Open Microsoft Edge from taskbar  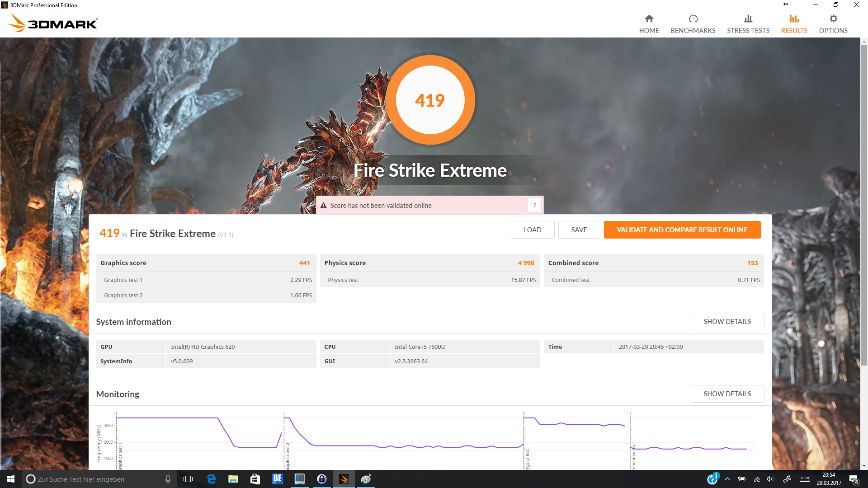tap(211, 479)
